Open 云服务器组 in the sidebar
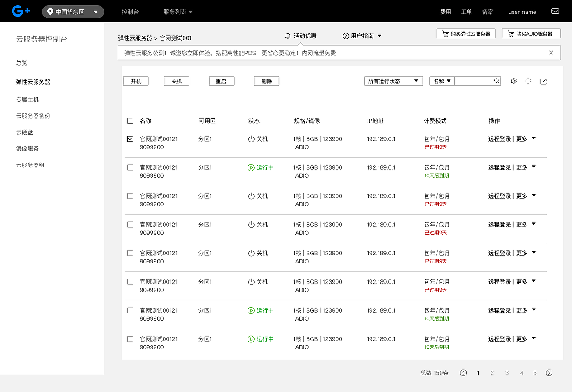Viewport: 572px width, 392px height. pos(30,165)
